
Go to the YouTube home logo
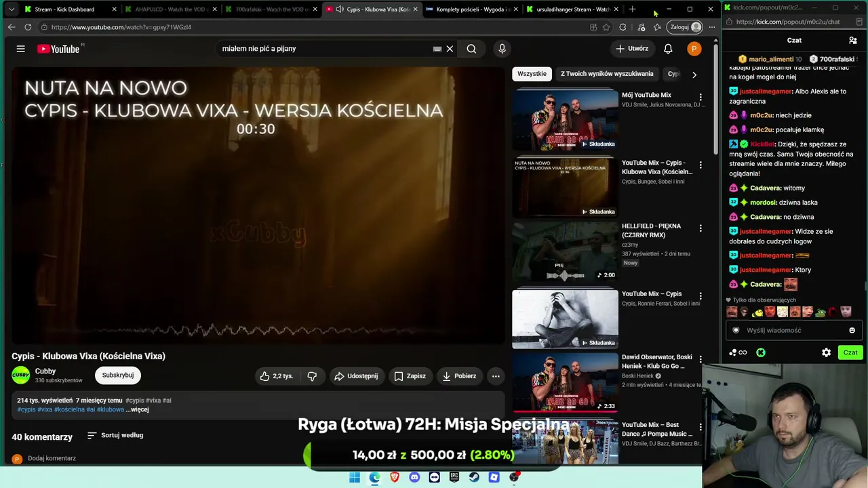coord(58,49)
